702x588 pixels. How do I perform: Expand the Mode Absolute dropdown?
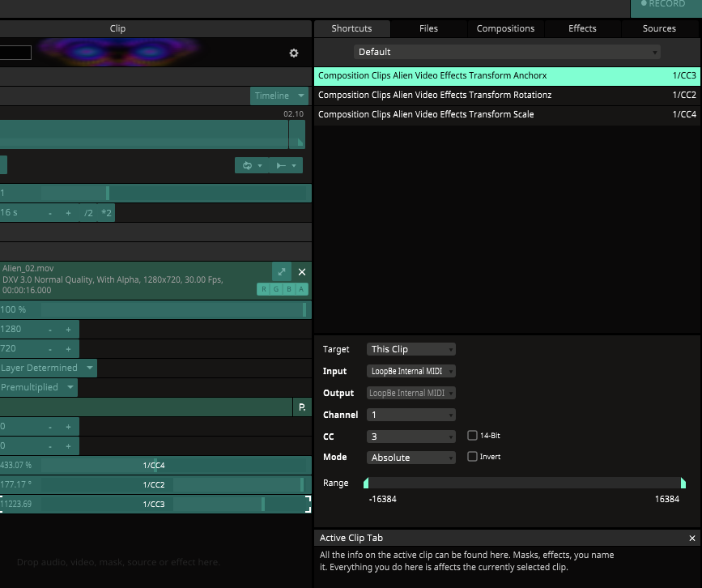click(x=411, y=458)
